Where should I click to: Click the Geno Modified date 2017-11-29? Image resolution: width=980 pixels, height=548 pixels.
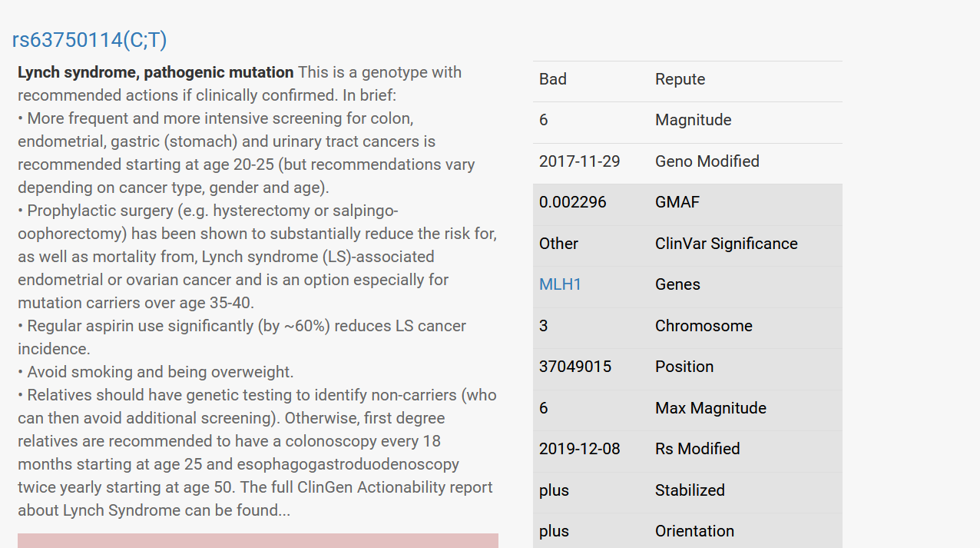click(x=580, y=161)
